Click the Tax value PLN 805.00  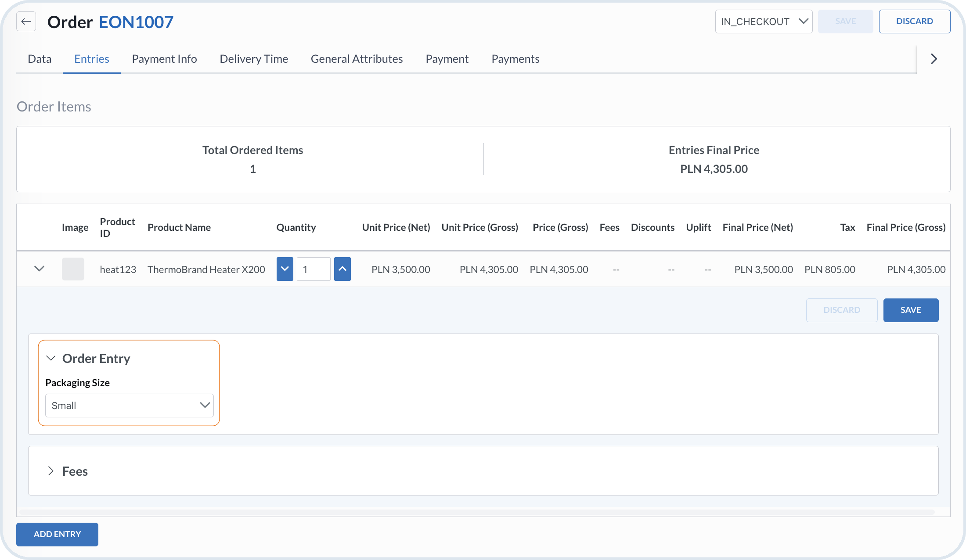(830, 269)
